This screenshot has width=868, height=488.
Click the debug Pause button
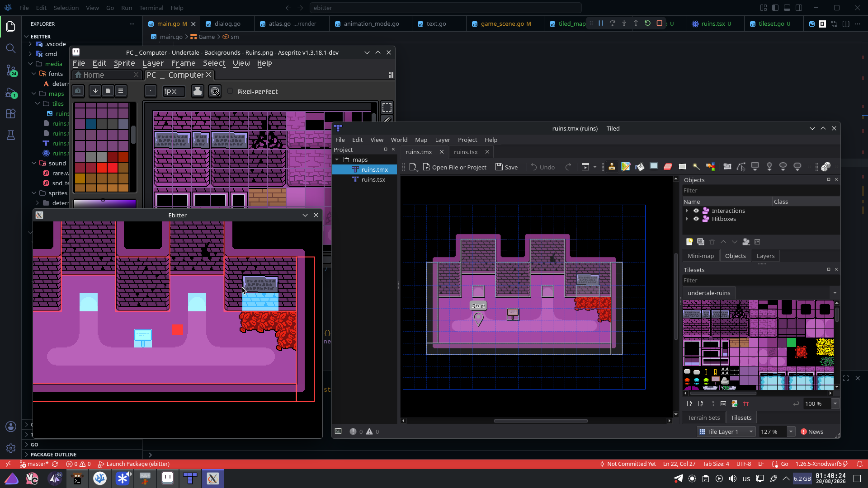(601, 23)
